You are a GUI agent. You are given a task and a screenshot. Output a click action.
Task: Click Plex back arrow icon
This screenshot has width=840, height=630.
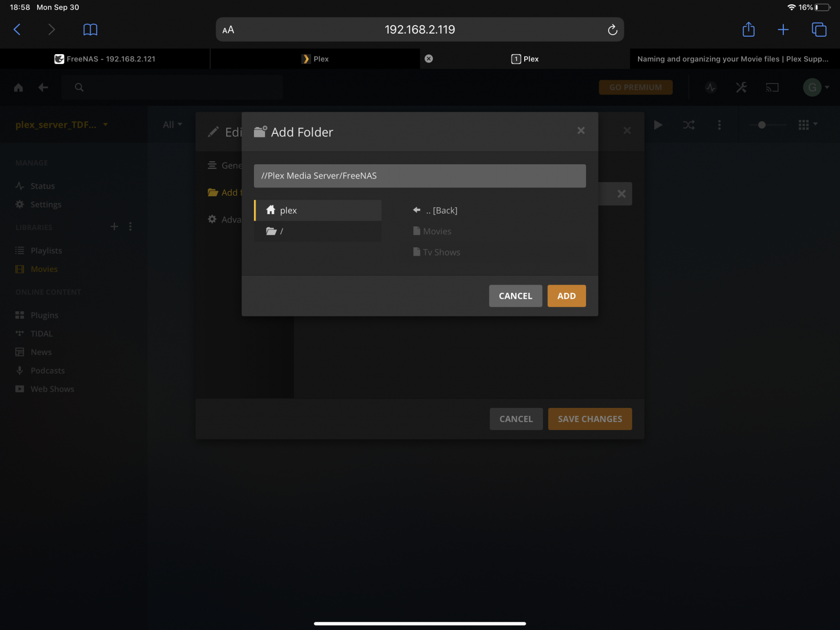coord(43,87)
